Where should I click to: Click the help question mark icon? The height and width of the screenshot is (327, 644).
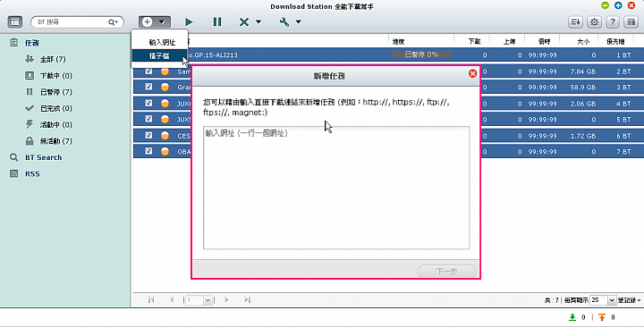tap(613, 22)
